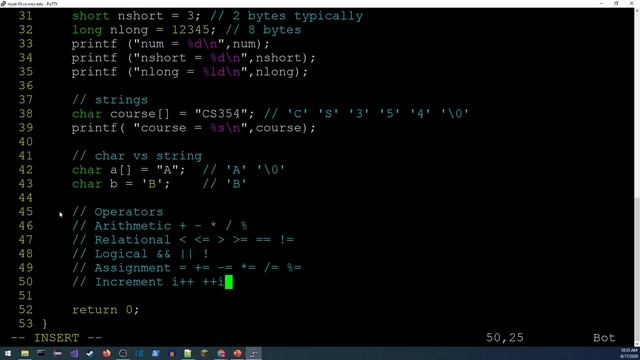Click the '// Logical' comment line

[140, 254]
